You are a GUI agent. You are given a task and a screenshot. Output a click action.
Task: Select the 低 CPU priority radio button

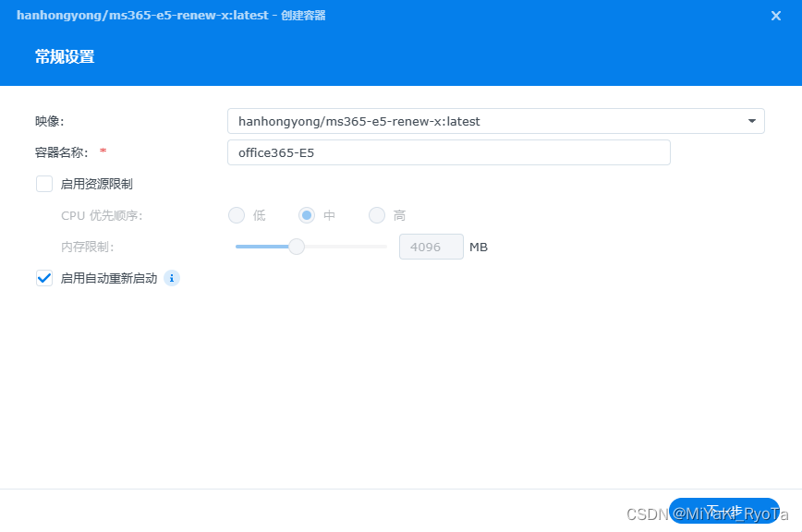[237, 215]
